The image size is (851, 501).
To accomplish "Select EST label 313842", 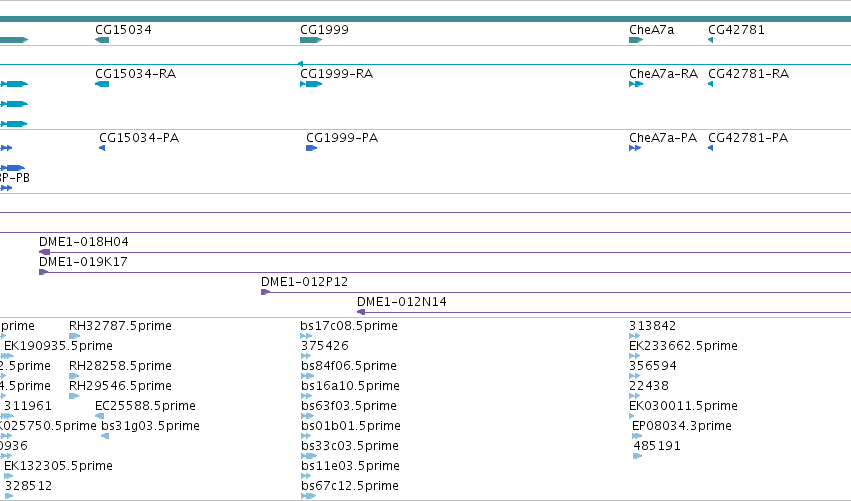I will coord(652,326).
